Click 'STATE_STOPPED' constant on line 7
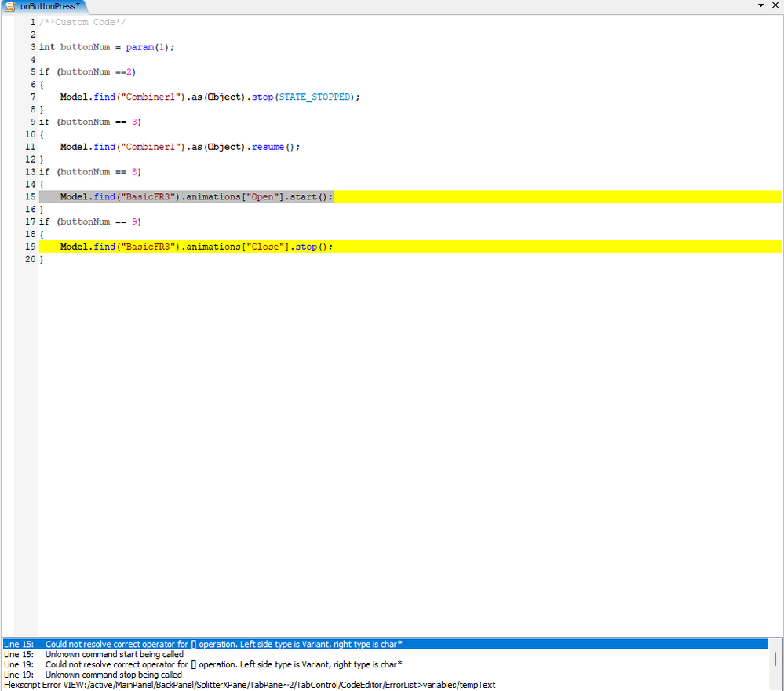This screenshot has height=691, width=784. coord(315,97)
